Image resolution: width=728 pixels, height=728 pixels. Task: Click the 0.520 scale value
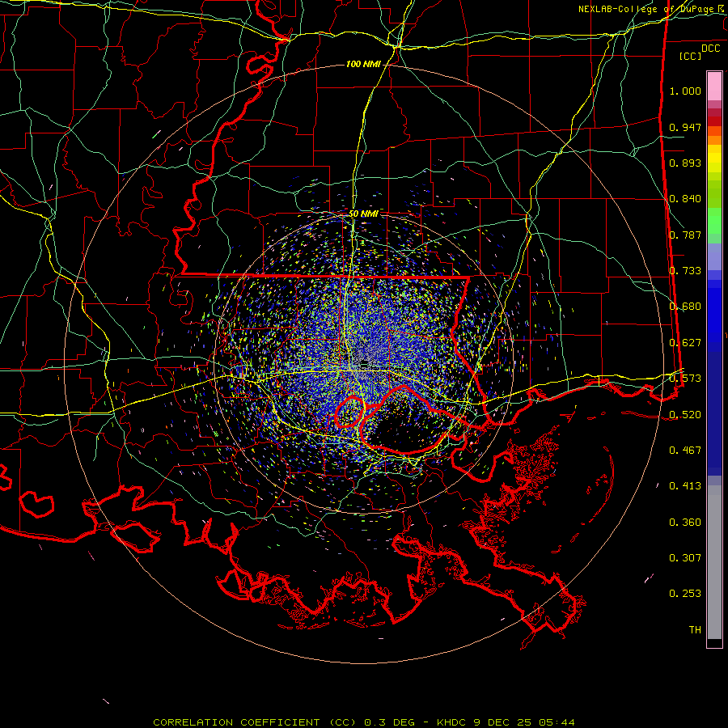coord(685,415)
